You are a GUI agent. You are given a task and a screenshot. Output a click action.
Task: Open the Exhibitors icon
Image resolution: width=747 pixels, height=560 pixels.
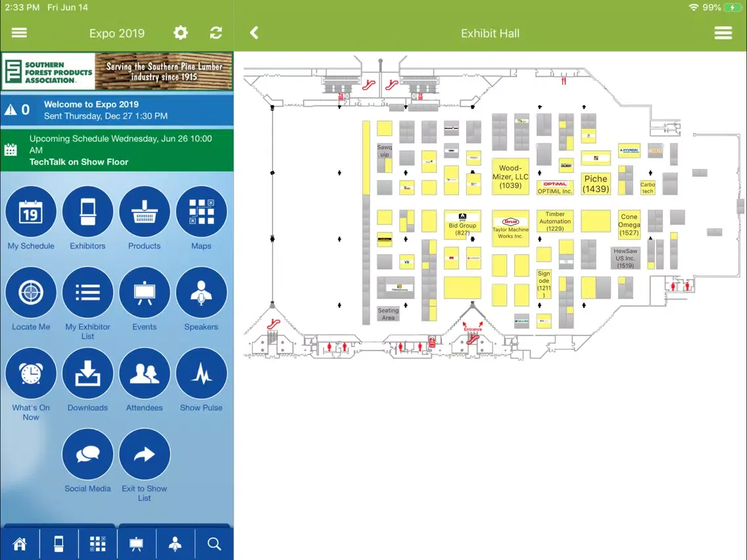coord(87,212)
